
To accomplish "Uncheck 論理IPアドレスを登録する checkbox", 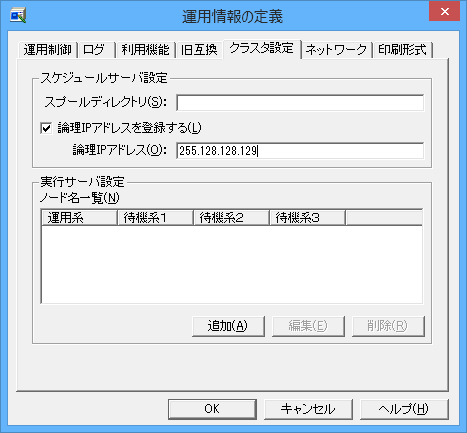I will 46,128.
